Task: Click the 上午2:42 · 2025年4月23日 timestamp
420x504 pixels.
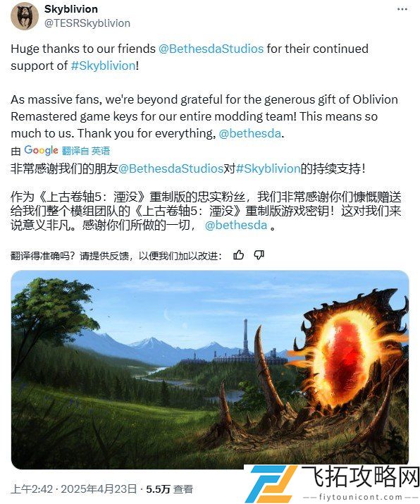Action: click(74, 489)
